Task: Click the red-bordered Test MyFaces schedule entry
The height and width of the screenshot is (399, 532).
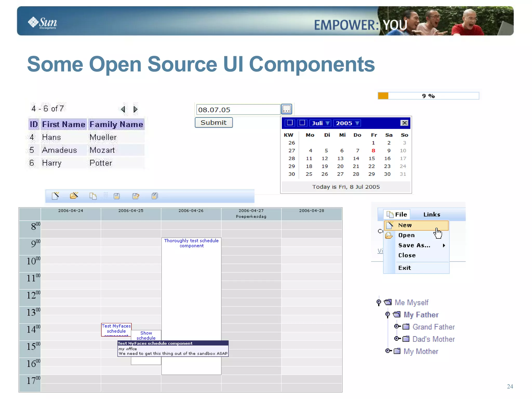Action: pyautogui.click(x=116, y=330)
